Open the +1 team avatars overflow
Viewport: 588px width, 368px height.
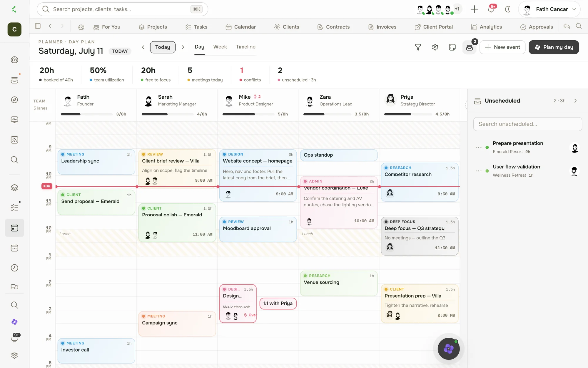point(457,9)
